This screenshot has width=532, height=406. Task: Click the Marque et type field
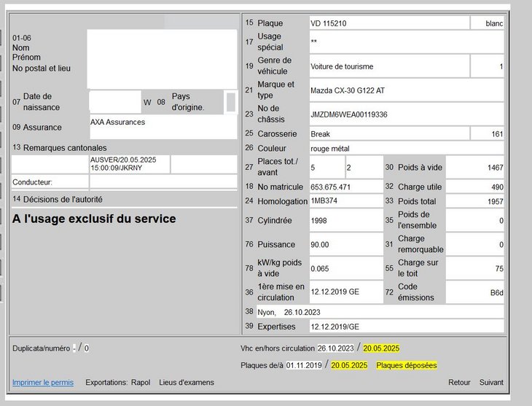(406, 90)
